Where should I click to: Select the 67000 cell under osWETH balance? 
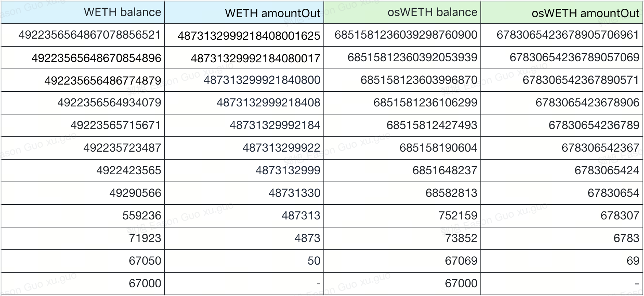click(461, 284)
